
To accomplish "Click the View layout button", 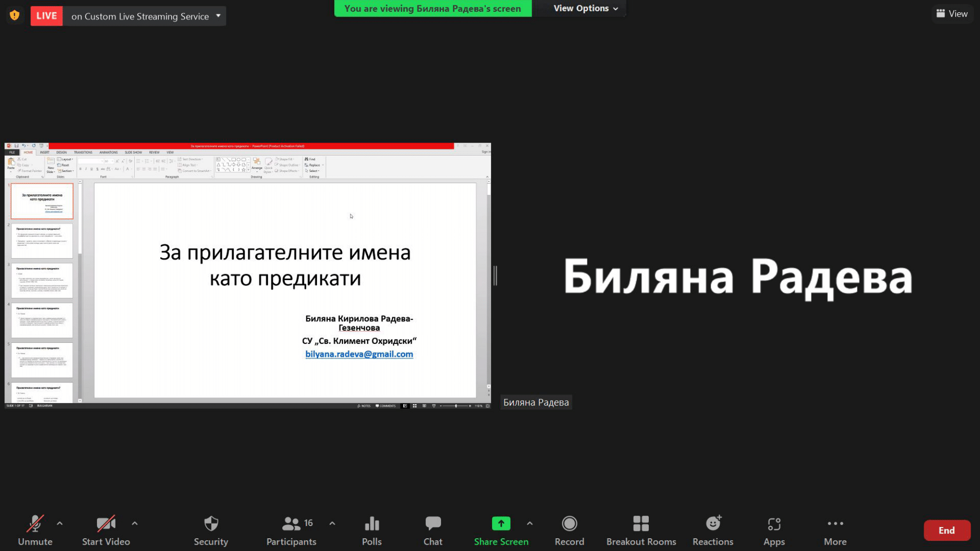I will pyautogui.click(x=952, y=14).
